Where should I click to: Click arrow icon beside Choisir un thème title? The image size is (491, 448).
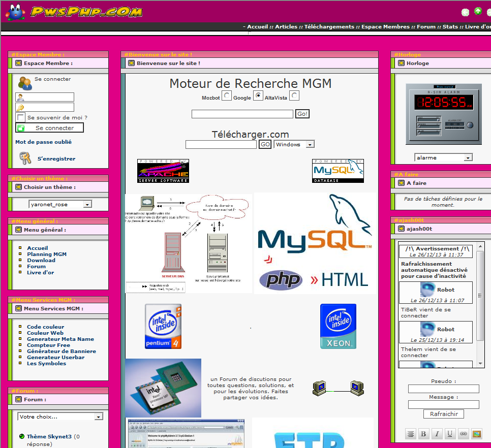18,187
